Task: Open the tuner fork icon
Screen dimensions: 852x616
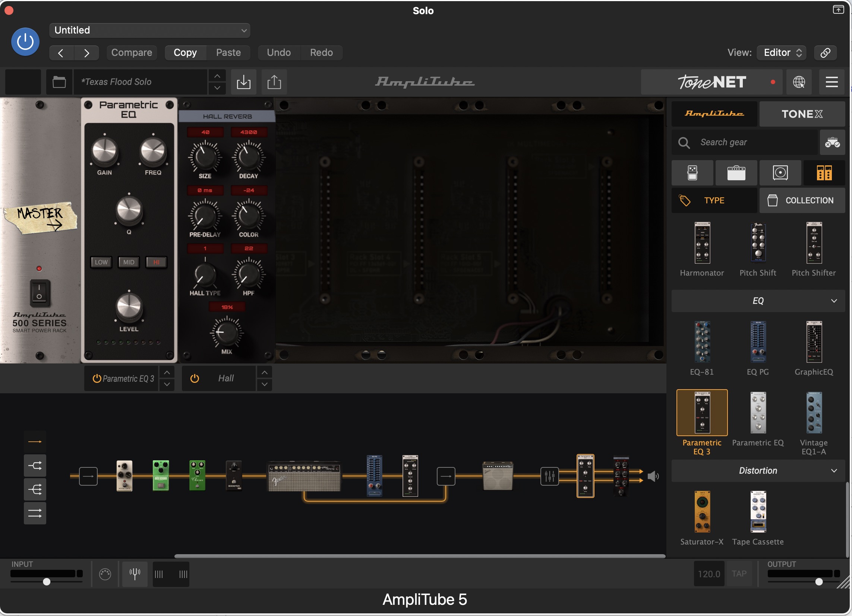Action: pyautogui.click(x=135, y=574)
